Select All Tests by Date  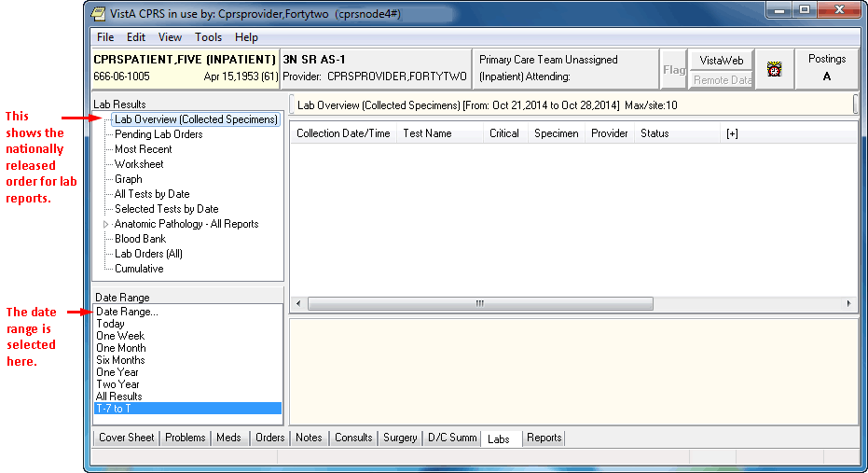[x=152, y=194]
